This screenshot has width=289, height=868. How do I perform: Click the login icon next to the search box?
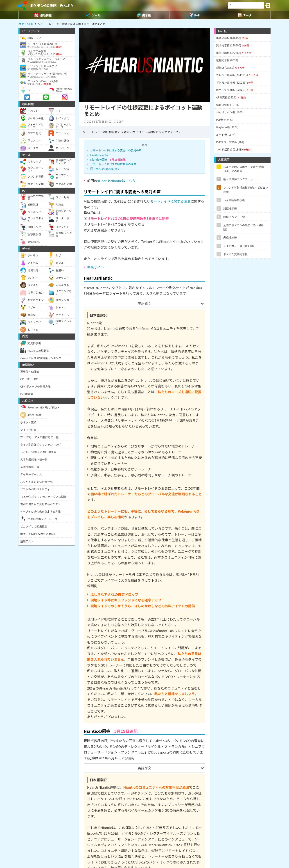point(268,5)
